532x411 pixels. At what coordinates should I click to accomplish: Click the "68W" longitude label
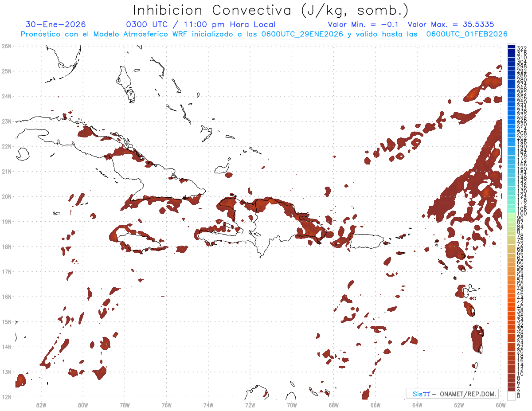coord(333,405)
